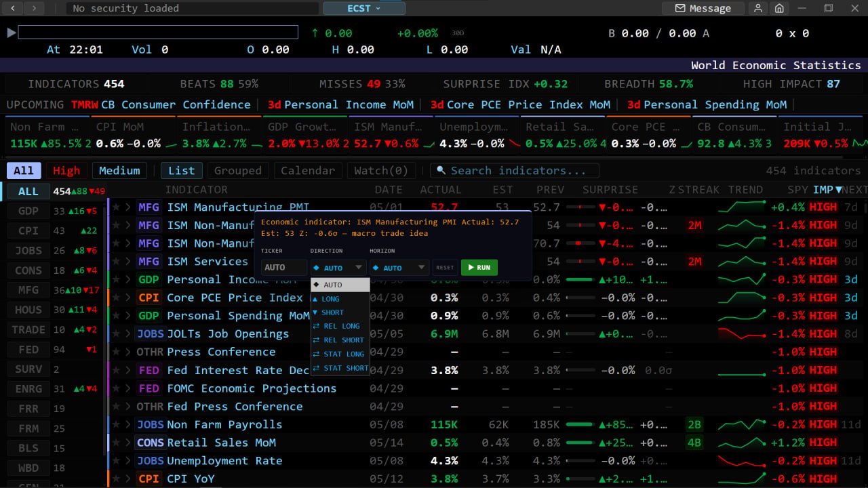The image size is (868, 488).
Task: Switch to Calendar view tab
Action: coord(308,171)
